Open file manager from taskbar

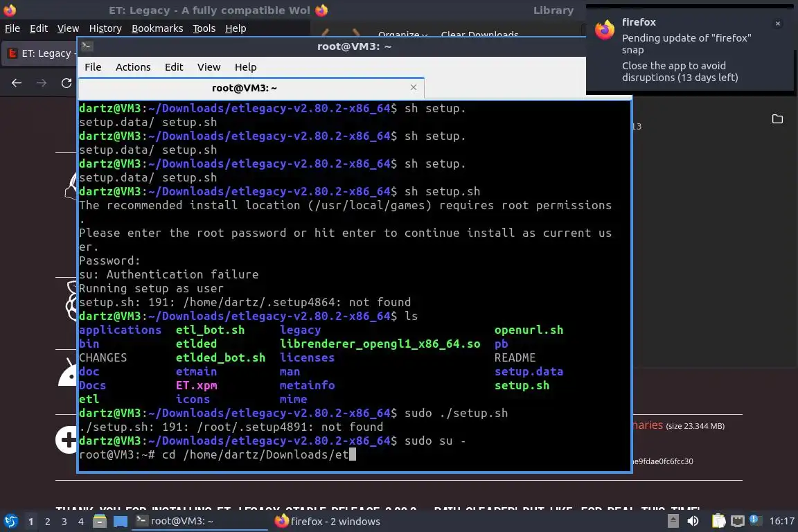(x=100, y=522)
